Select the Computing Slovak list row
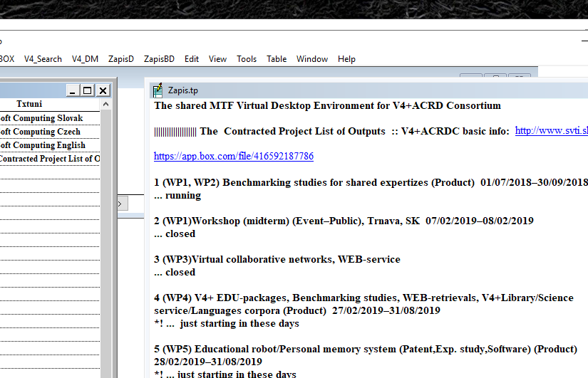The image size is (588, 378). coord(41,118)
